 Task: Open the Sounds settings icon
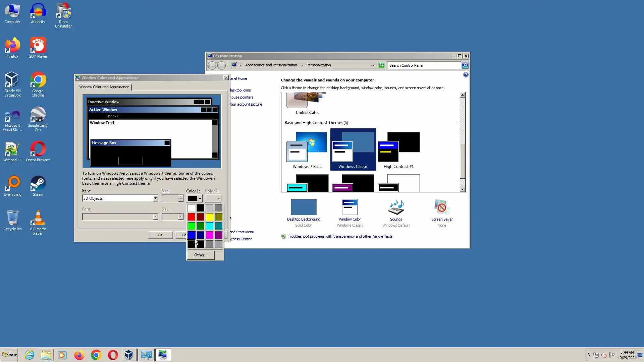tap(396, 207)
